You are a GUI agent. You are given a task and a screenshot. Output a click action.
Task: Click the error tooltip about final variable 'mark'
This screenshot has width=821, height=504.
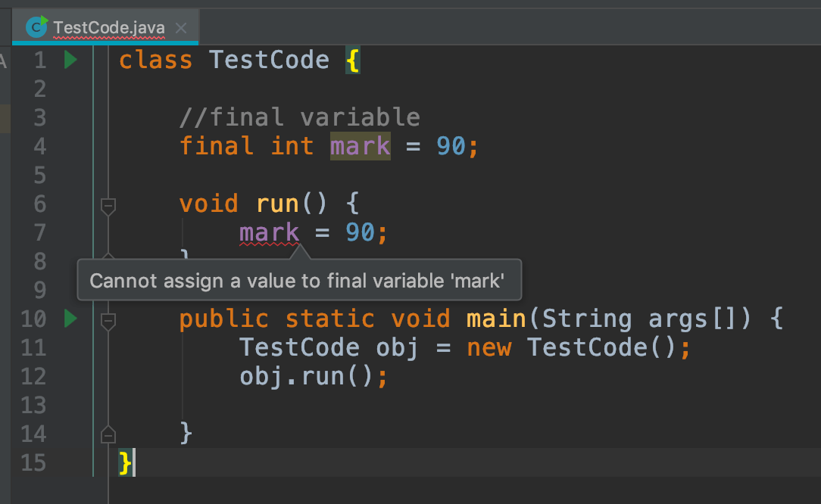298,280
